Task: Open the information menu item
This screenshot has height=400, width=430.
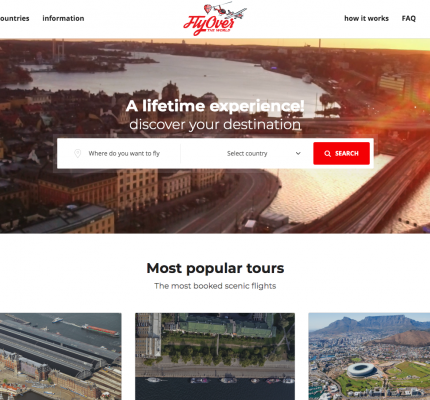Action: (x=63, y=18)
